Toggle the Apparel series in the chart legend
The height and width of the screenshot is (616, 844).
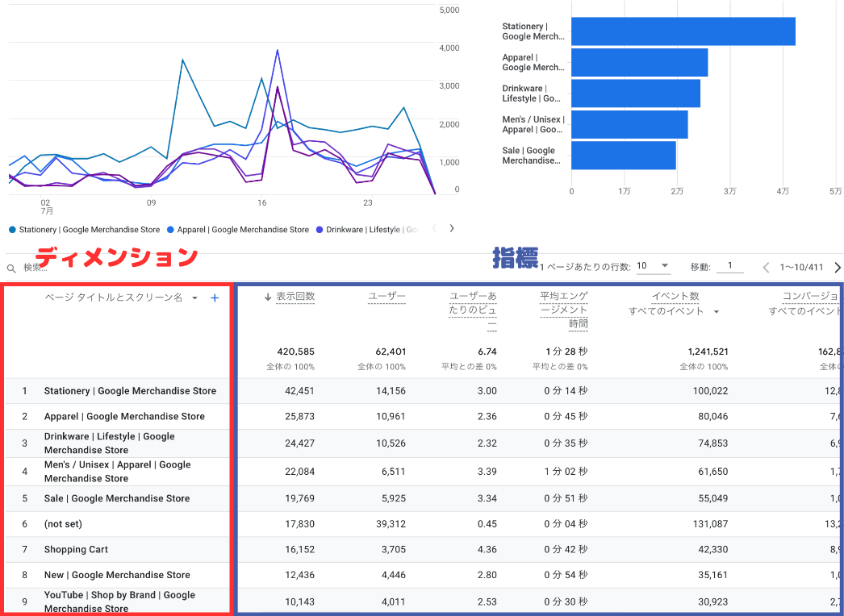pyautogui.click(x=238, y=230)
